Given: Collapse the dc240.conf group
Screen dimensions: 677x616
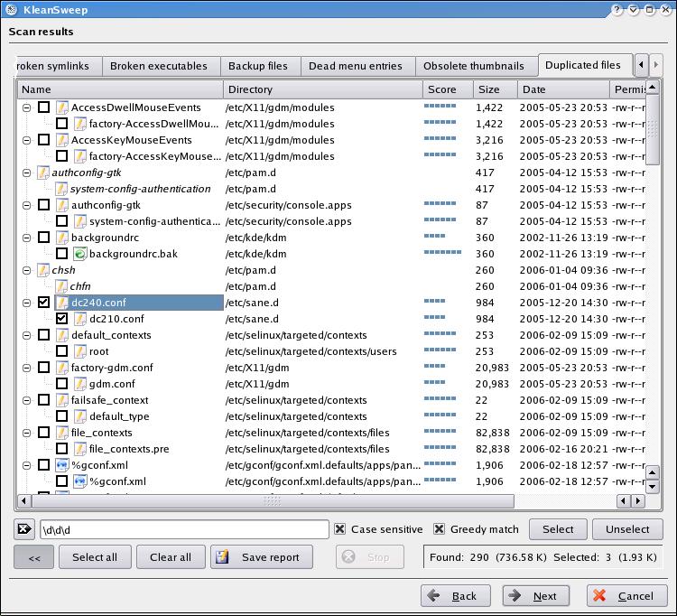Looking at the screenshot, I should pyautogui.click(x=27, y=303).
